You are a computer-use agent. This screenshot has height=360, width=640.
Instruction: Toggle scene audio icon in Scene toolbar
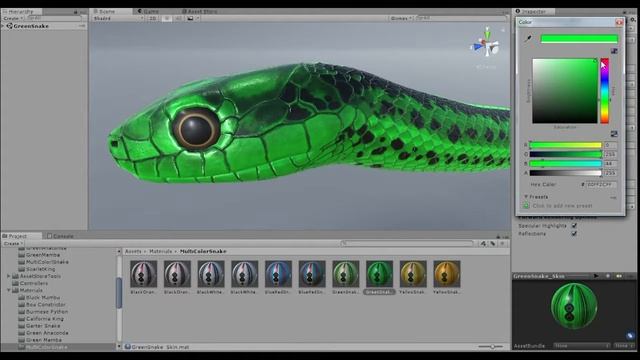(x=178, y=18)
